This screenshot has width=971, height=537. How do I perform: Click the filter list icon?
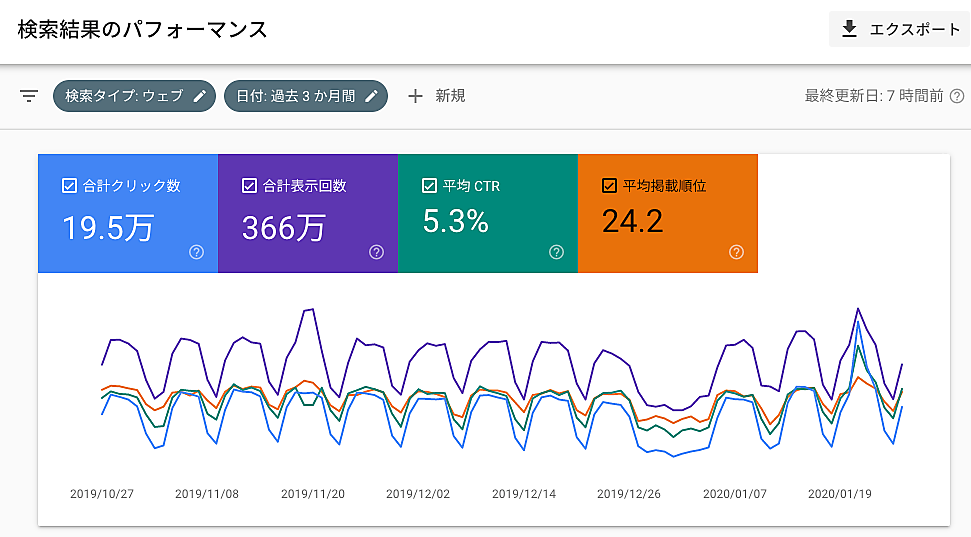29,96
